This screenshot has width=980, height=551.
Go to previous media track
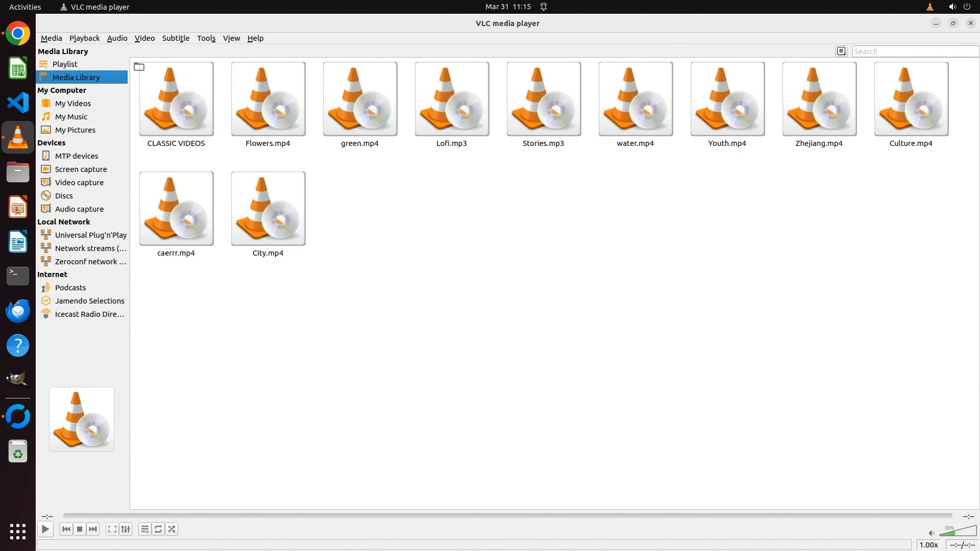[x=66, y=529]
